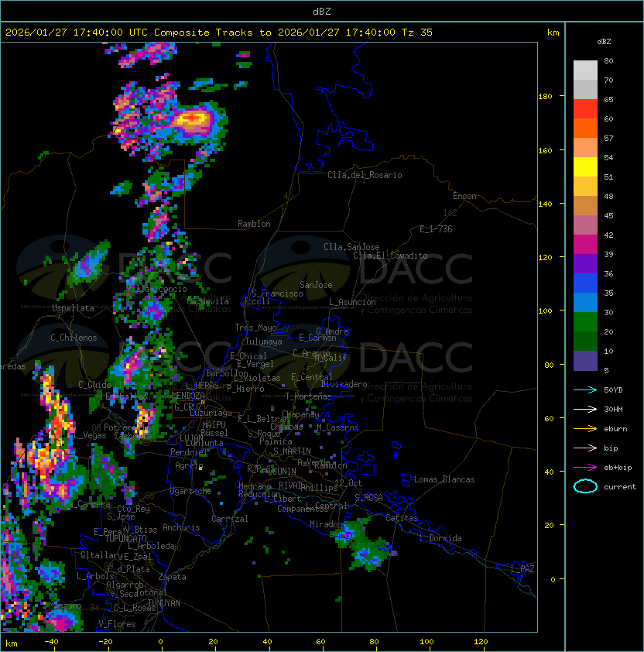The image size is (644, 652).
Task: Click the cyan 'current' ellipse in the legend
Action: 585,486
